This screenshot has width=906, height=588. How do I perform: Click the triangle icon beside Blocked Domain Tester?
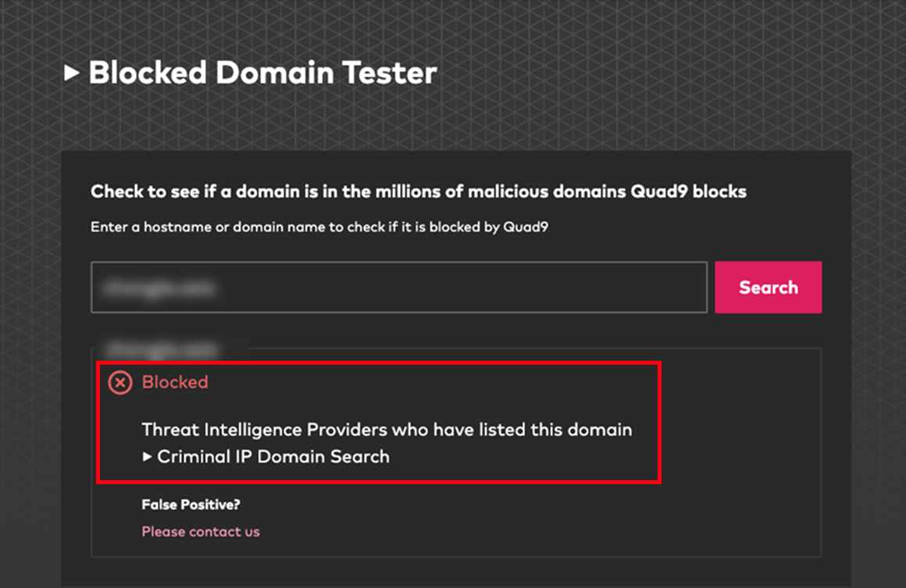[x=72, y=73]
